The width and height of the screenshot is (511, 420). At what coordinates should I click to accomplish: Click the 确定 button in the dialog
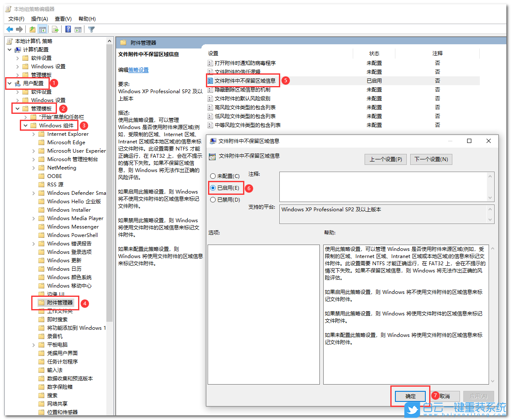point(409,396)
